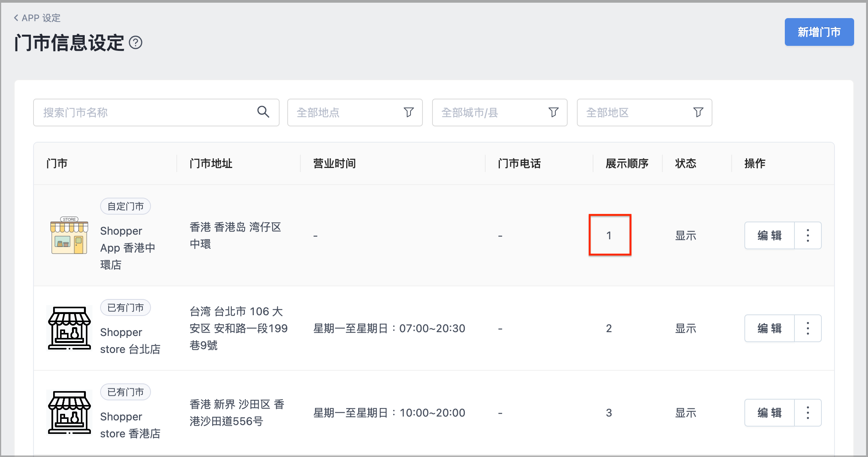Click the 新增门市 button
The width and height of the screenshot is (868, 457).
tap(819, 32)
